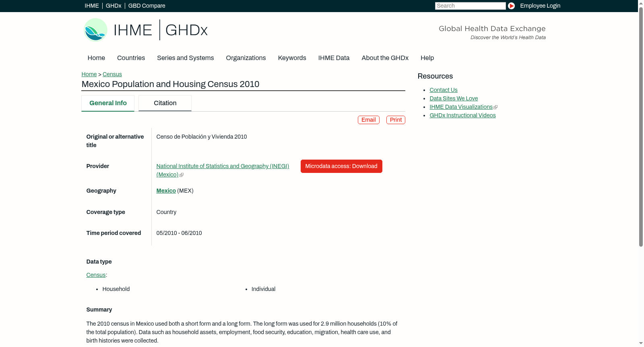Click Home in the breadcrumb
This screenshot has width=644, height=347.
pos(89,74)
